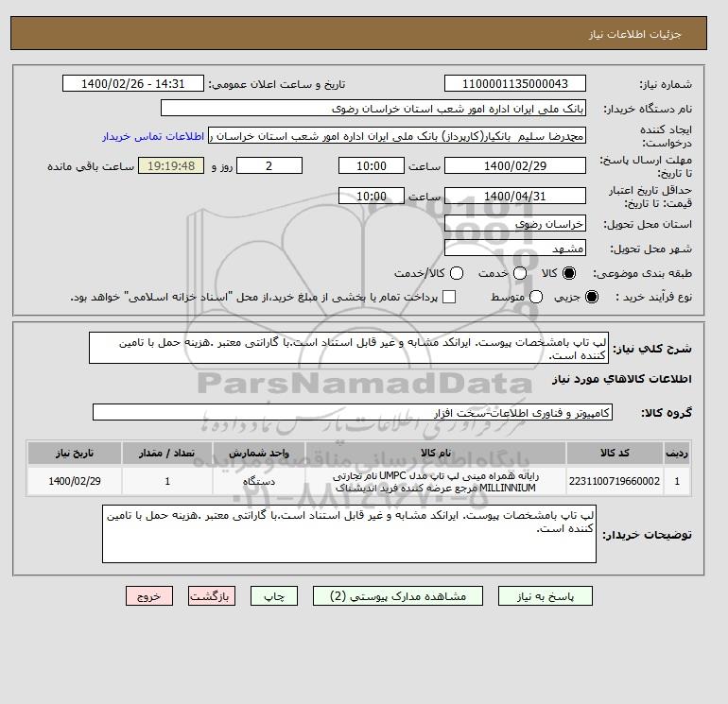728x704 pixels.
Task: Click the announcement date field 1400/02/26 - 14:31
Action: (x=133, y=83)
